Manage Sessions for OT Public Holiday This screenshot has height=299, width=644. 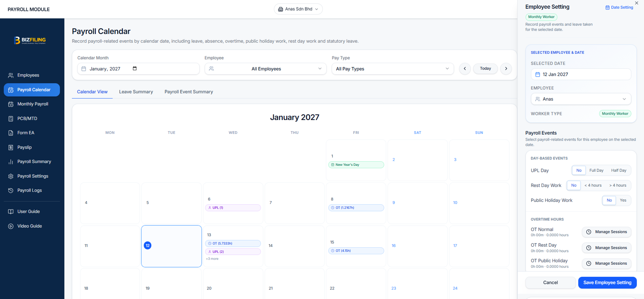[607, 264]
